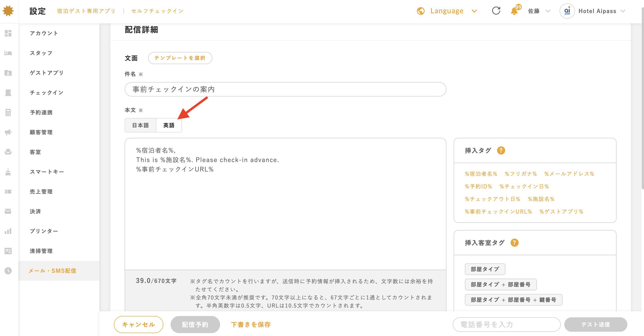Click the clock icon in left rail
This screenshot has height=336, width=644.
pos(8,271)
